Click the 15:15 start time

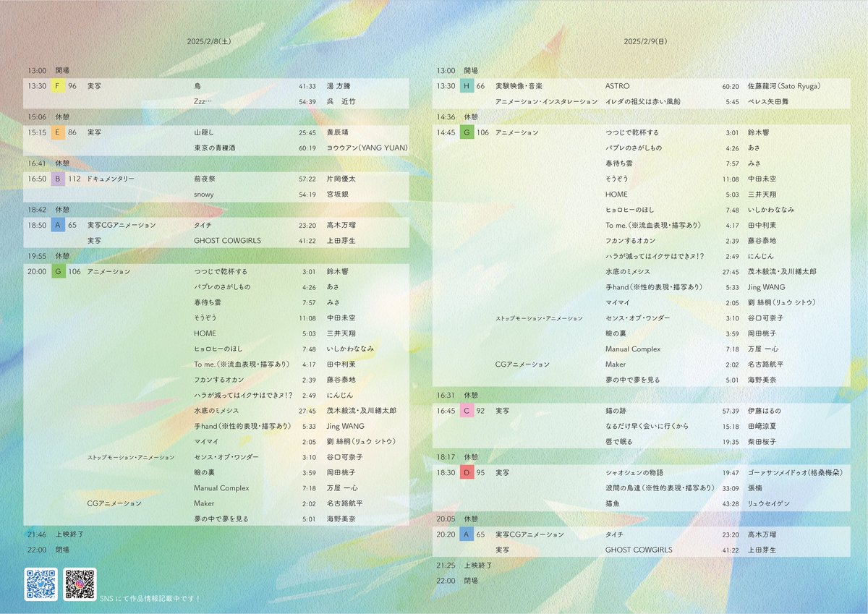pos(37,132)
